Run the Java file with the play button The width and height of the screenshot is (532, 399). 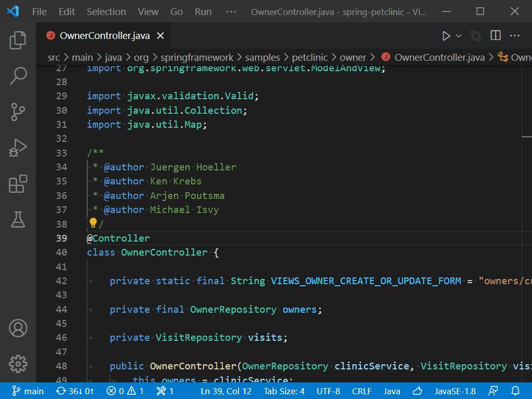click(446, 36)
